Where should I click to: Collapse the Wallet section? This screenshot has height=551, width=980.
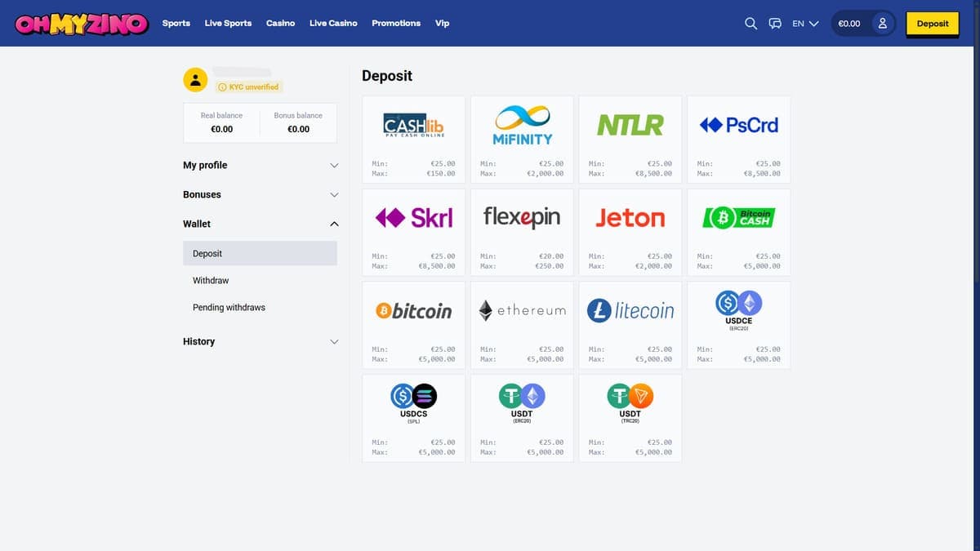tap(260, 224)
